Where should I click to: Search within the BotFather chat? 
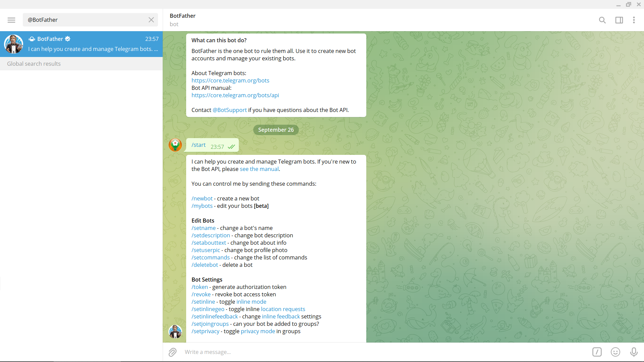coord(602,20)
